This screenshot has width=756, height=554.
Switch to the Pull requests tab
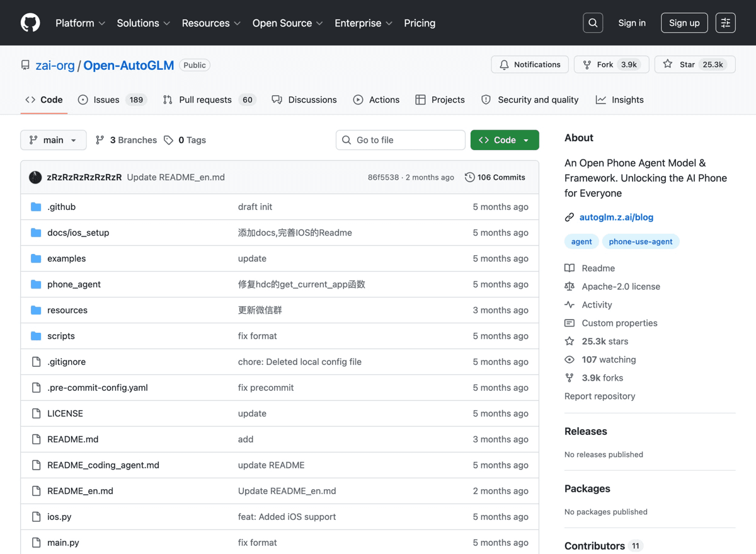[209, 100]
